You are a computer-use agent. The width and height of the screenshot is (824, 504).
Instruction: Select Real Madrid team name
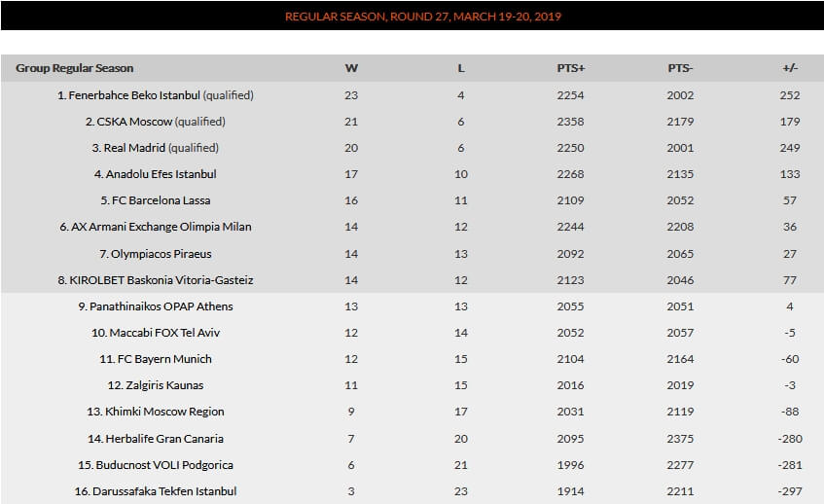[134, 148]
